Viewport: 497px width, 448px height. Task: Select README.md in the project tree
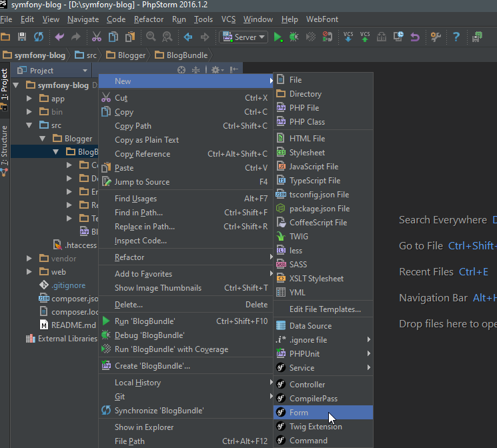point(73,325)
